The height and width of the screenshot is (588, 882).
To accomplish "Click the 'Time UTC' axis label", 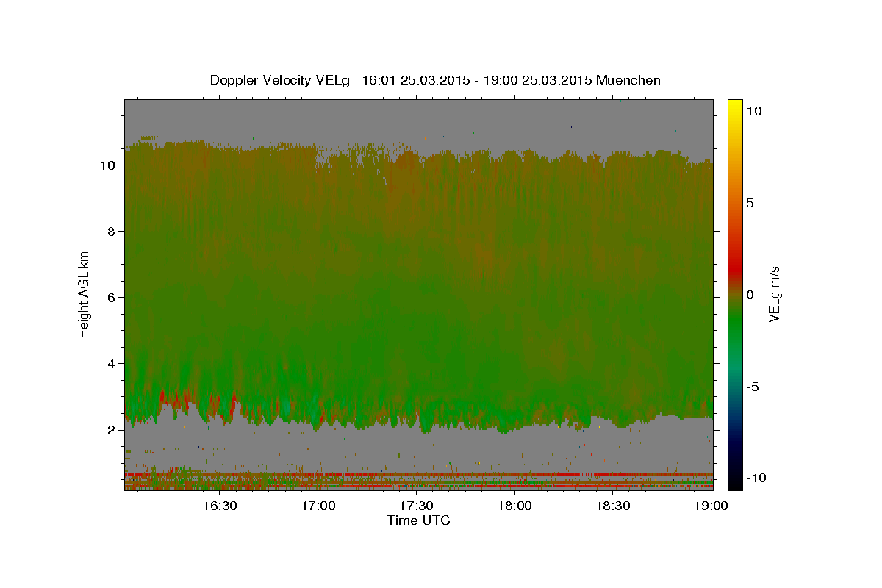I will (418, 520).
